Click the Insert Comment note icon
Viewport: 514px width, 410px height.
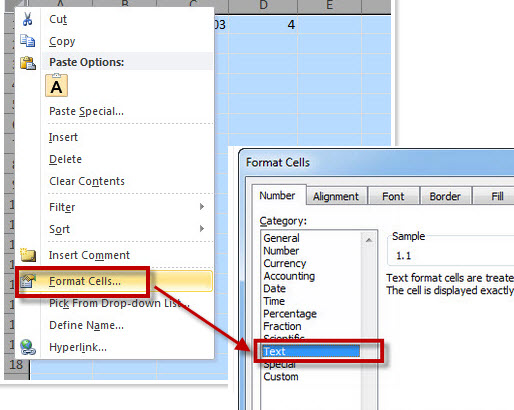[28, 255]
